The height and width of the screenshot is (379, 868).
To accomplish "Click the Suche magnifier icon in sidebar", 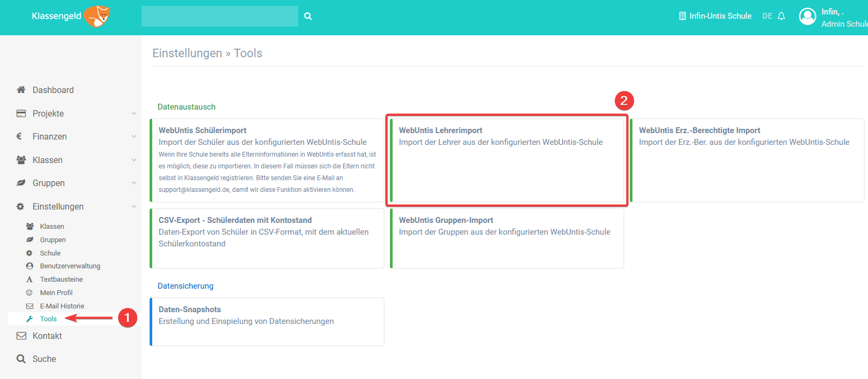I will pyautogui.click(x=21, y=359).
